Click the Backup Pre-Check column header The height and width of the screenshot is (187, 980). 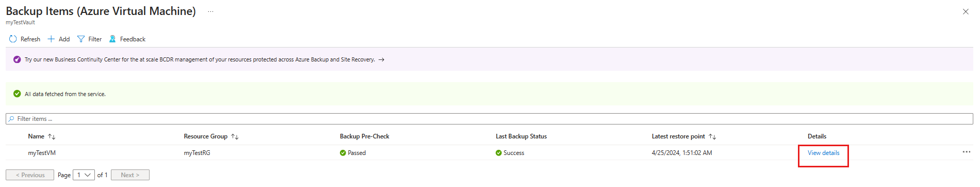[x=365, y=136]
